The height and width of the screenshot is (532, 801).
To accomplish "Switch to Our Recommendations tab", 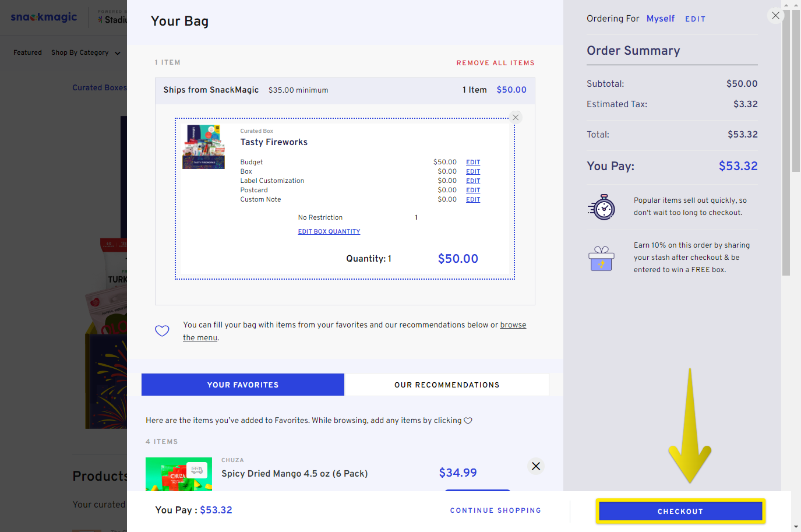I will pyautogui.click(x=447, y=385).
